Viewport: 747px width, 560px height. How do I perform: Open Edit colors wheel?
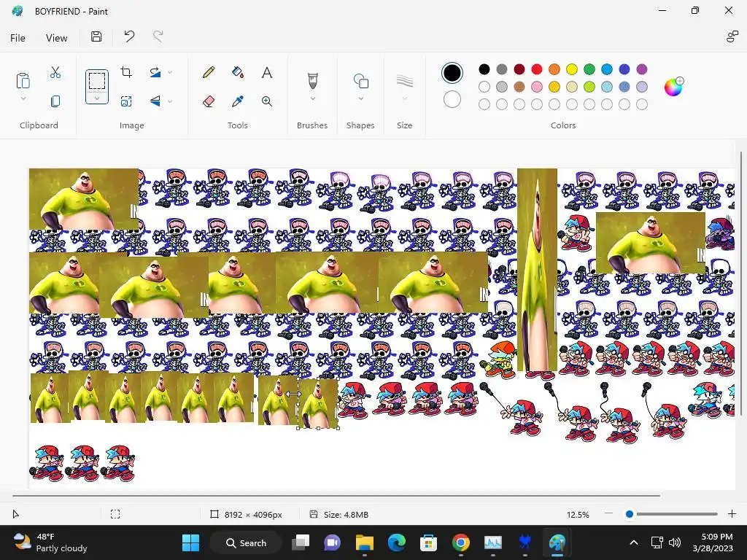click(673, 87)
